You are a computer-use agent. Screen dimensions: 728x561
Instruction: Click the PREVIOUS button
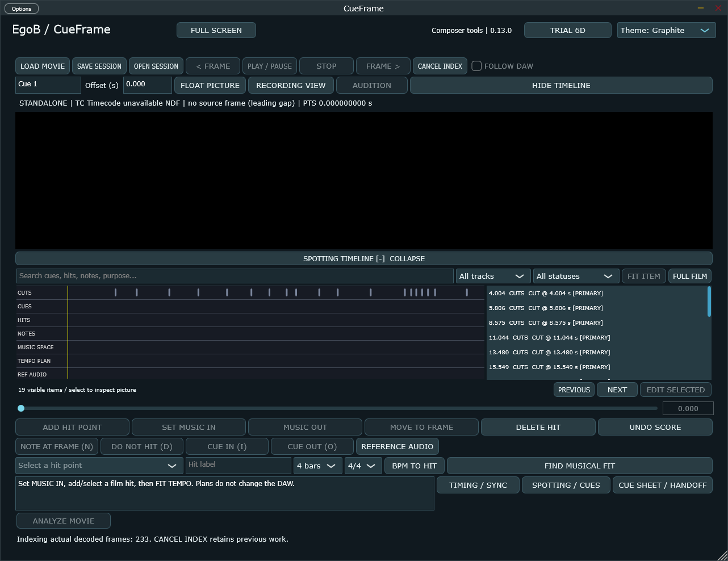click(574, 390)
